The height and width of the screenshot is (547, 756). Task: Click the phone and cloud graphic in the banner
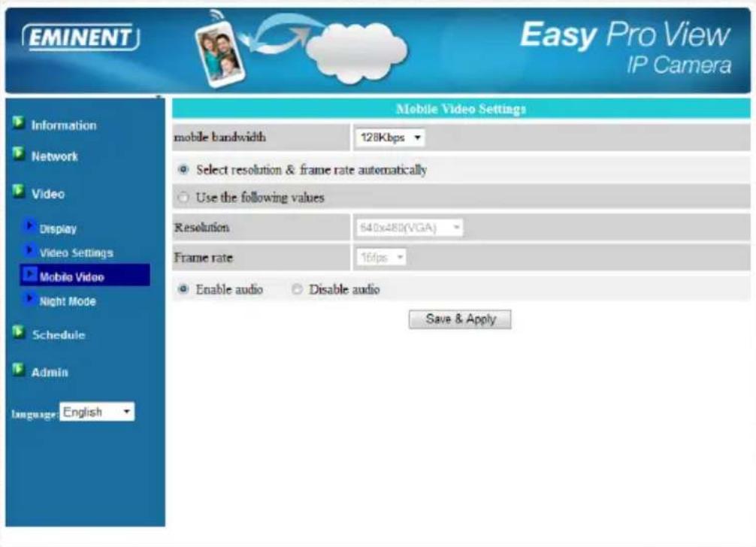coord(301,49)
